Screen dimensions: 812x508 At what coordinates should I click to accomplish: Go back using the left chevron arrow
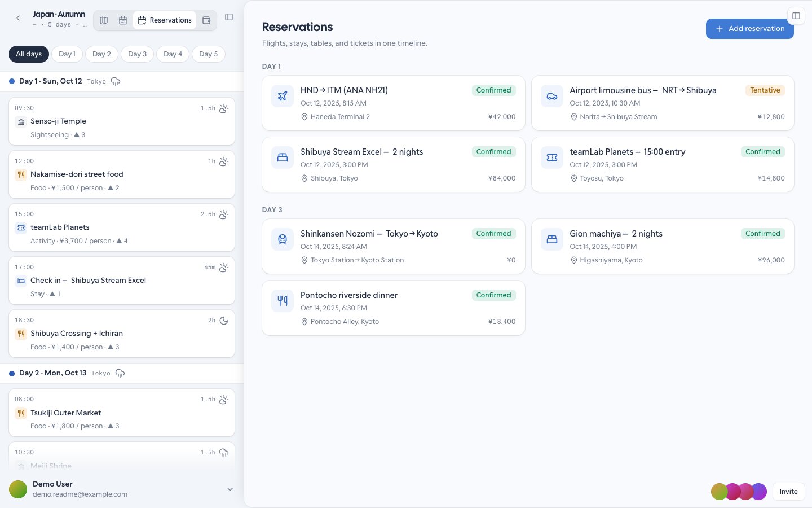point(18,18)
